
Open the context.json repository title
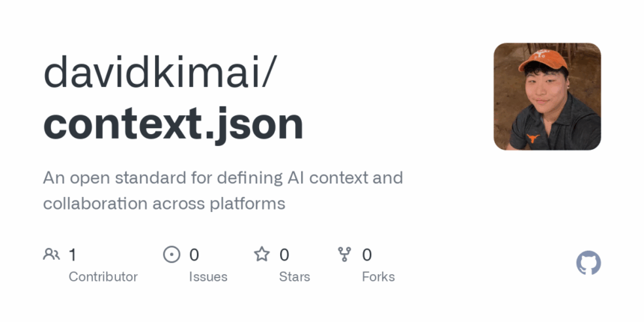[x=173, y=124]
